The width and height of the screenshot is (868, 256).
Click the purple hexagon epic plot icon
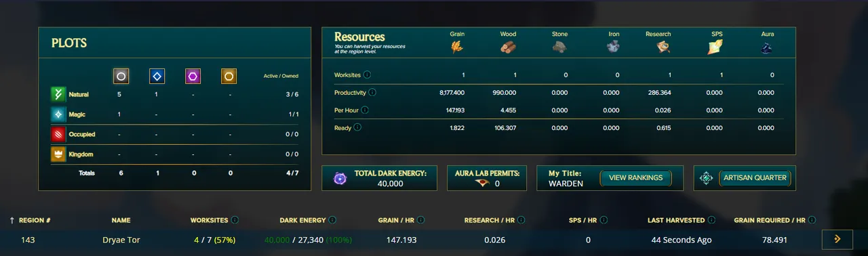tap(193, 77)
